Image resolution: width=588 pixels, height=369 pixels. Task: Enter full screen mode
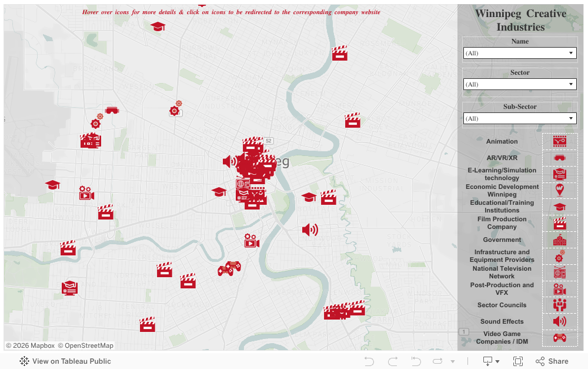point(518,361)
